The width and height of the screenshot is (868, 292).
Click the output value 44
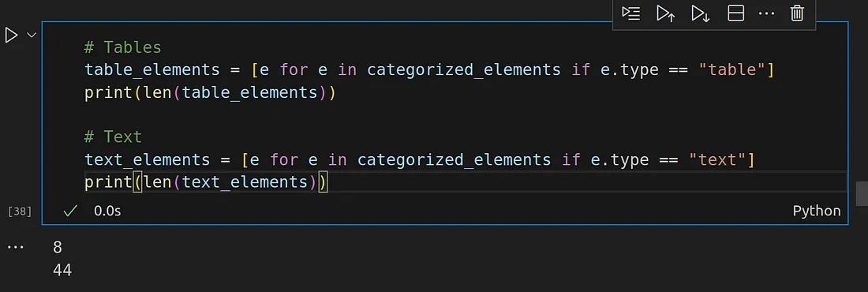coord(62,271)
